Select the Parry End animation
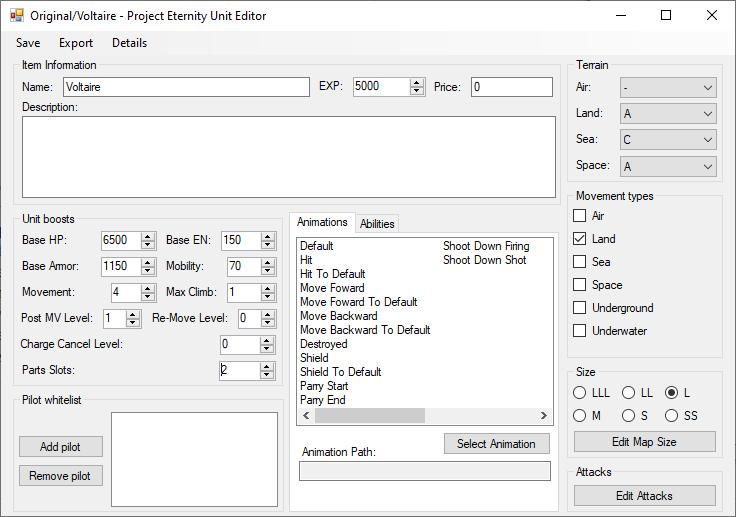Image resolution: width=736 pixels, height=517 pixels. (x=322, y=400)
